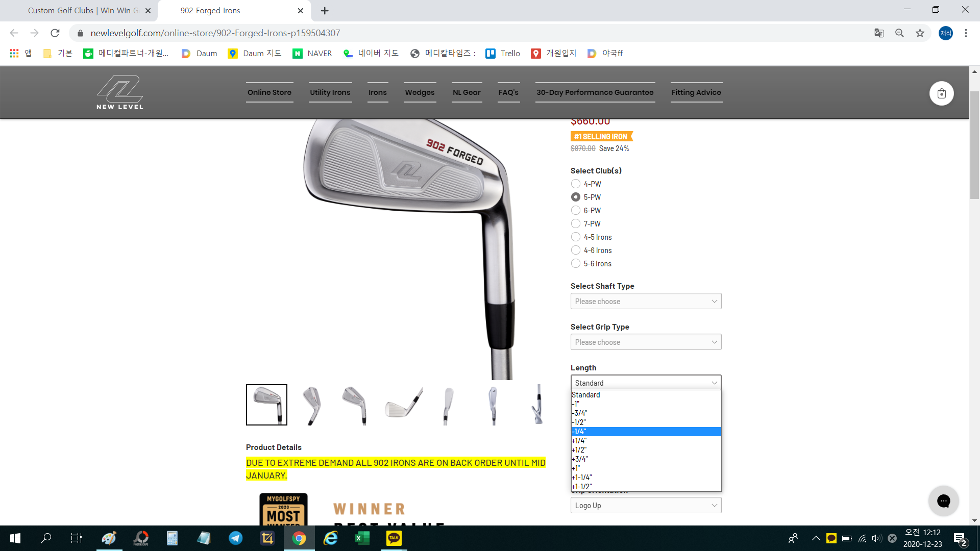Image resolution: width=980 pixels, height=551 pixels.
Task: Bookmark page with star icon
Action: click(x=920, y=33)
